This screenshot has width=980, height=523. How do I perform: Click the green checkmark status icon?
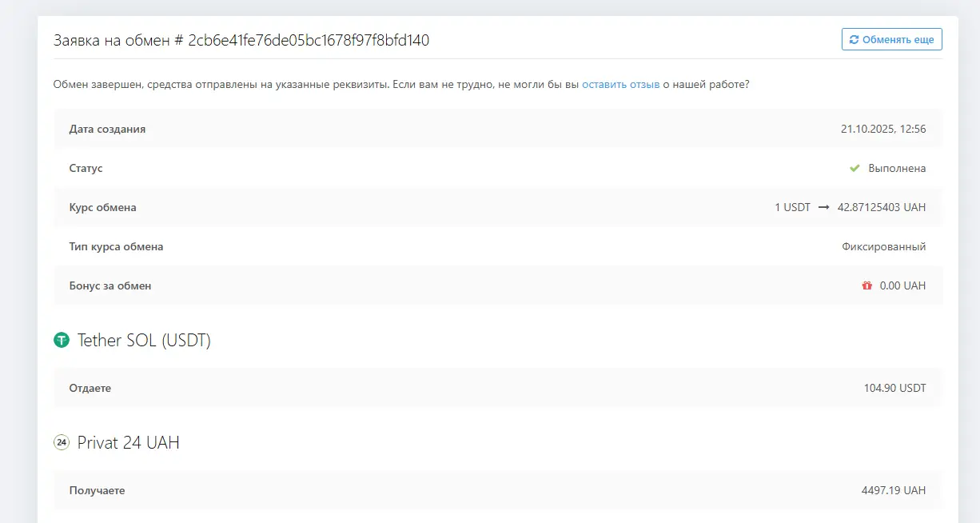pos(855,169)
